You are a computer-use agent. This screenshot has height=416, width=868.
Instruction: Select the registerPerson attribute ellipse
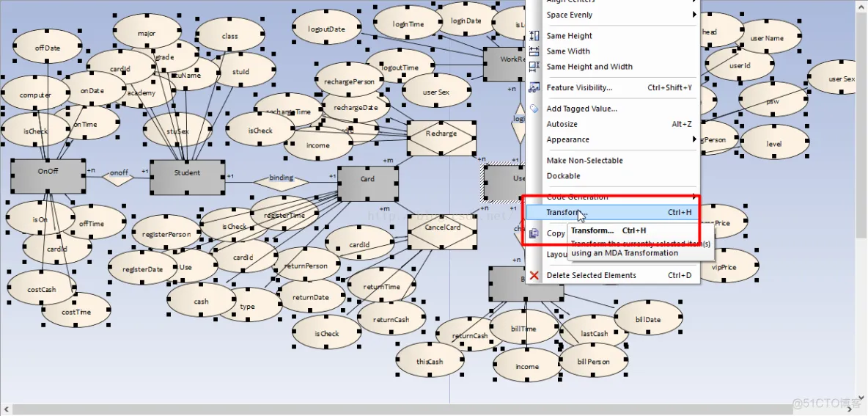[166, 233]
